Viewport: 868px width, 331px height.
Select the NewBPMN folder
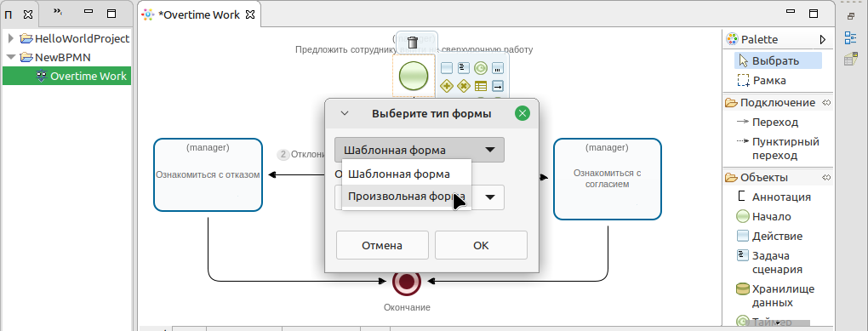click(55, 57)
